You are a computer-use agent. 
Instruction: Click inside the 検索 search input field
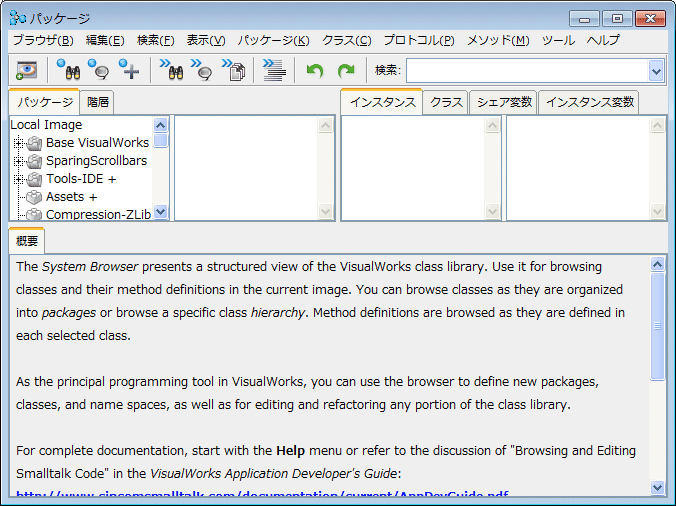pyautogui.click(x=526, y=70)
